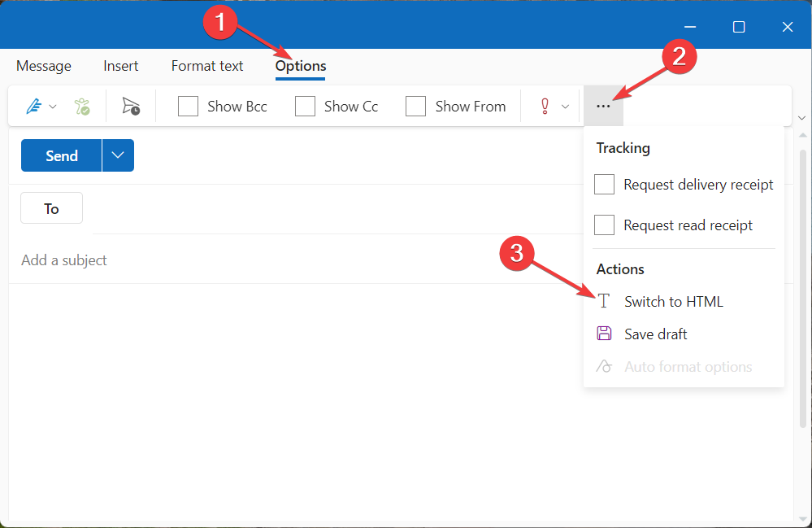Expand the Send button dropdown arrow
This screenshot has height=528, width=812.
[116, 155]
